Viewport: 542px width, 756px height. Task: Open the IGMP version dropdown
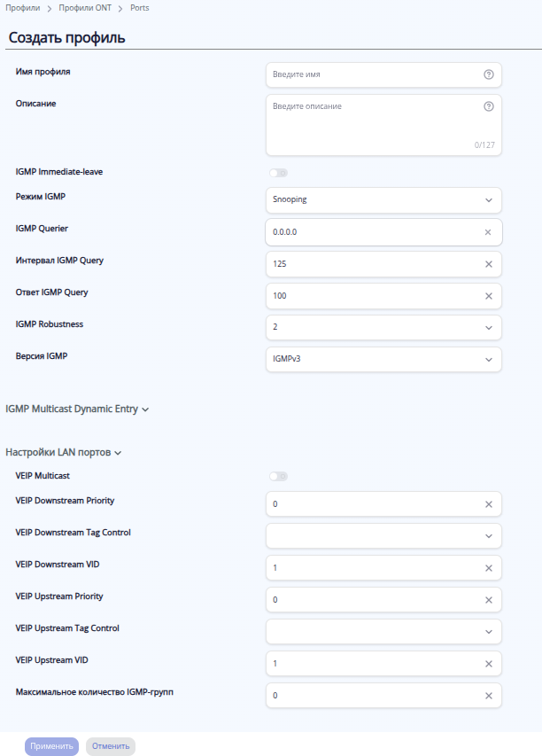coord(383,359)
